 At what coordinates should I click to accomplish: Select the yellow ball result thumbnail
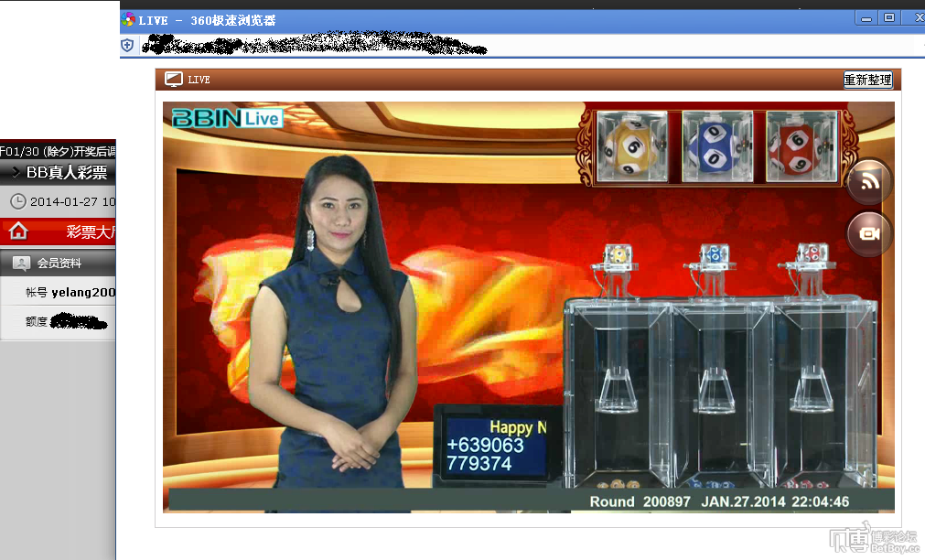(632, 146)
